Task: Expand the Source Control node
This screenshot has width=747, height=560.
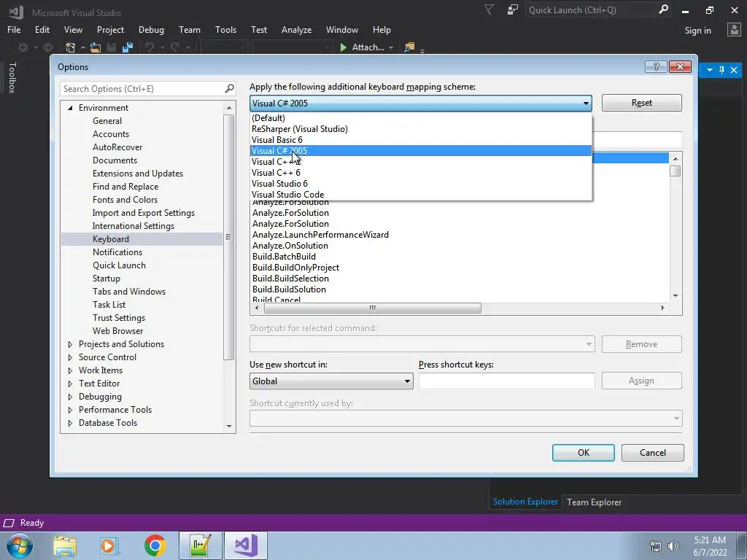Action: 70,357
